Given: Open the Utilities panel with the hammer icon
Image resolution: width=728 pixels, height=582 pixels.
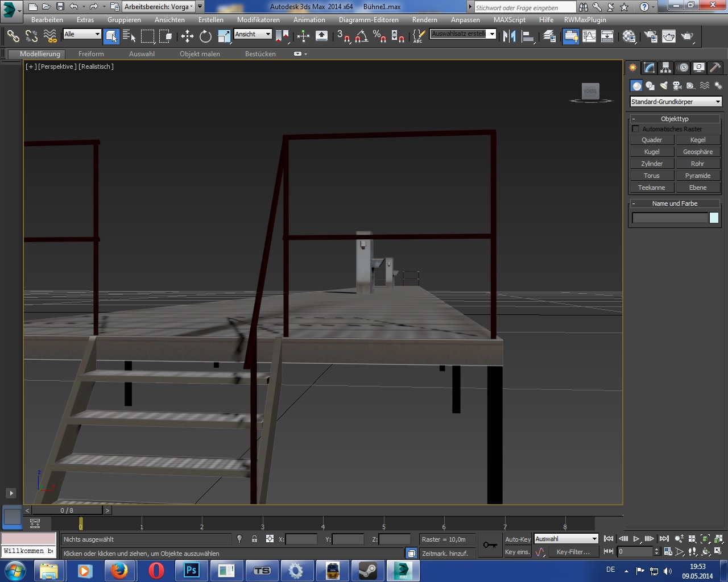Looking at the screenshot, I should click(715, 68).
